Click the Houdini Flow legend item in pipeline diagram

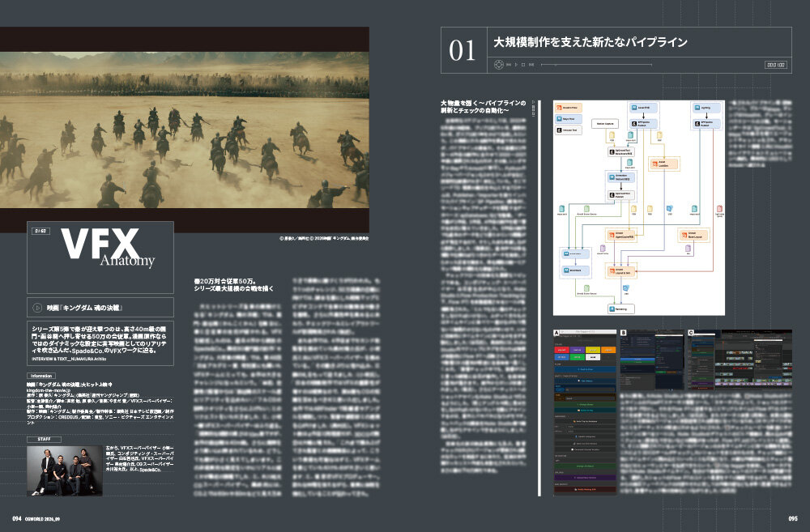pos(569,108)
